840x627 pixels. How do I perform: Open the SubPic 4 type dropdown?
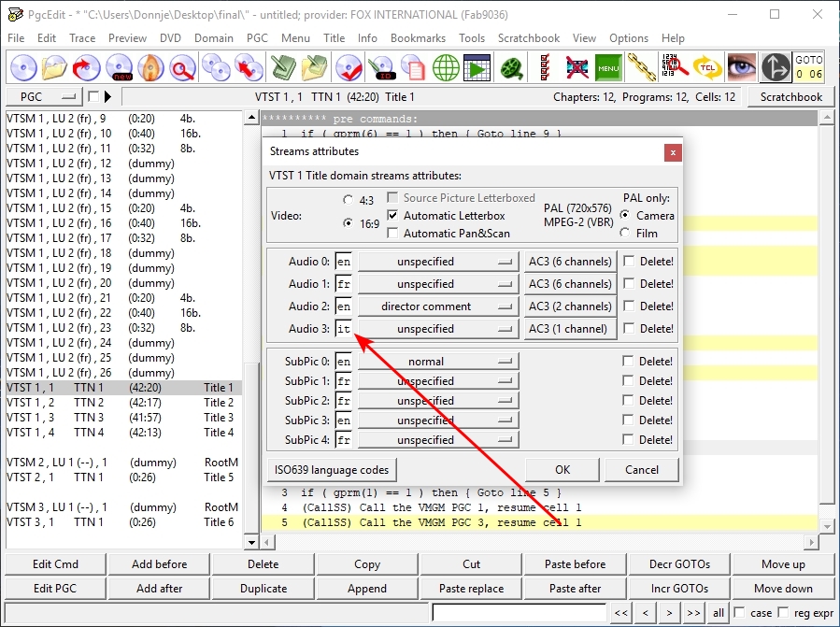pyautogui.click(x=438, y=440)
